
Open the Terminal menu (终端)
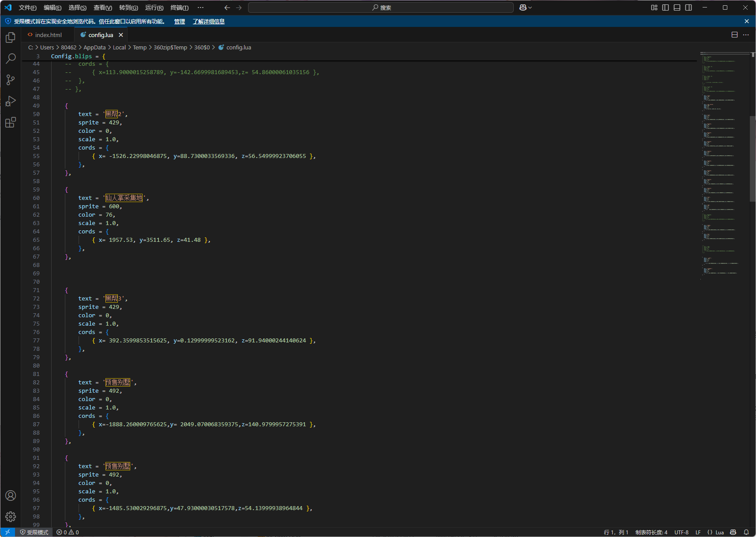tap(180, 8)
